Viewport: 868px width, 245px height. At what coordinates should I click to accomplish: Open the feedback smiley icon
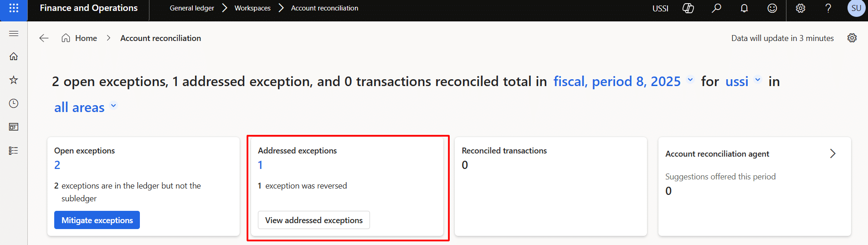[x=772, y=8]
